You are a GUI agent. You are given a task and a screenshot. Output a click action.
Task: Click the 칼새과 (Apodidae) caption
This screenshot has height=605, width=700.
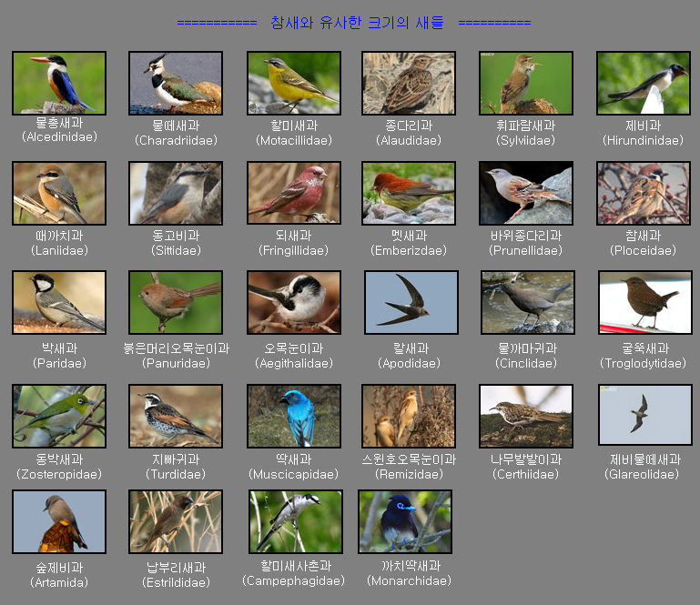tap(409, 356)
